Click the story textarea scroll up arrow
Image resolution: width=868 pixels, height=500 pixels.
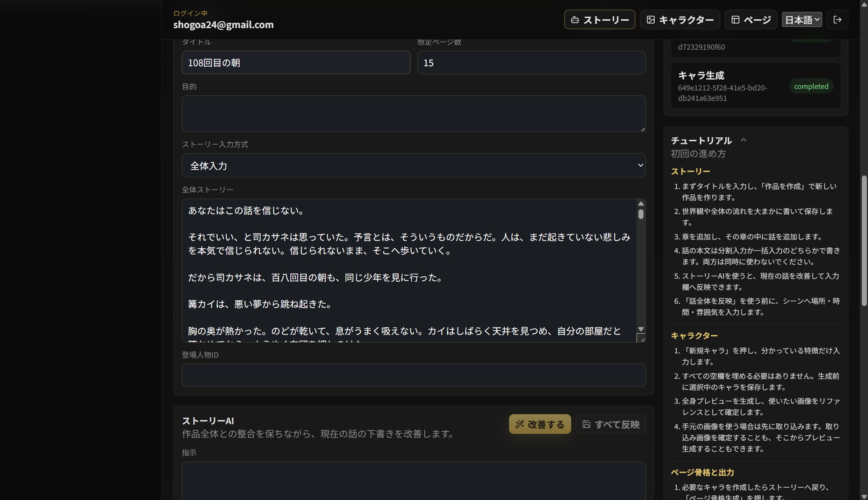641,204
